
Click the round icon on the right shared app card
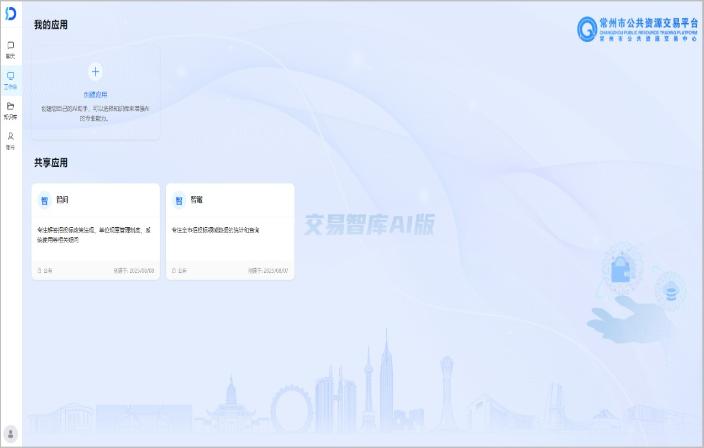(180, 200)
